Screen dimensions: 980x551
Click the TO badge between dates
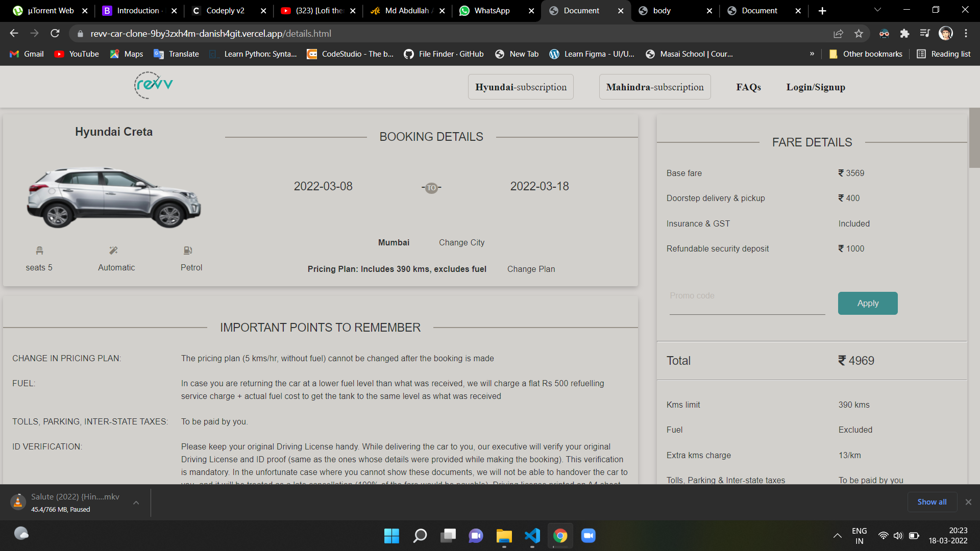coord(432,188)
